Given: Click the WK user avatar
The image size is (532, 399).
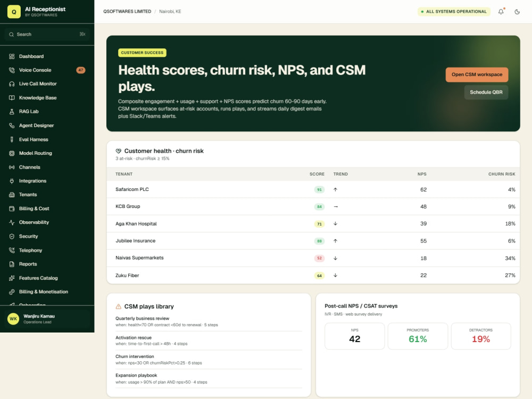Looking at the screenshot, I should [x=13, y=319].
